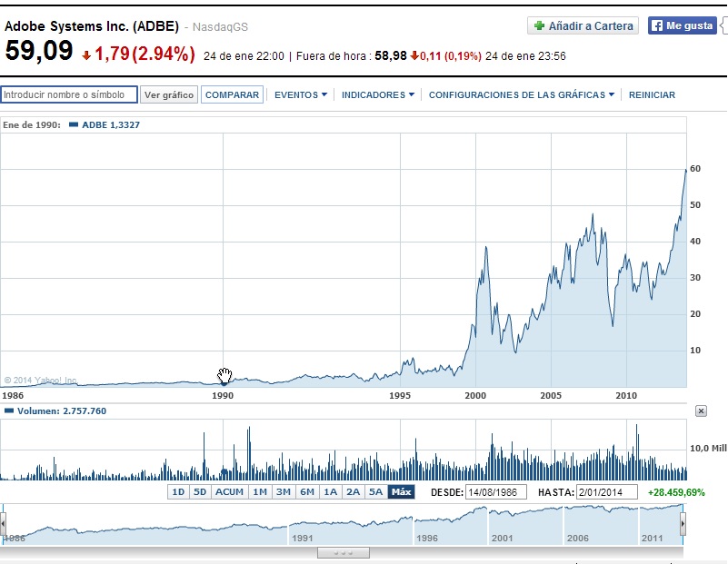Screen dimensions: 728x564
Task: Click the Volumen: 2.757.760 label
Action: tap(62, 411)
